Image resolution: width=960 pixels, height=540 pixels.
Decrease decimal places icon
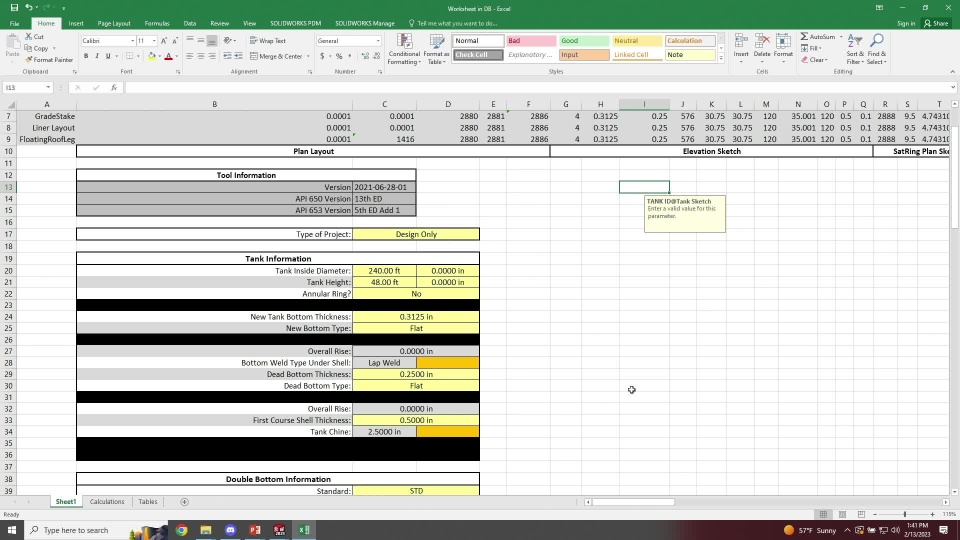(x=377, y=56)
